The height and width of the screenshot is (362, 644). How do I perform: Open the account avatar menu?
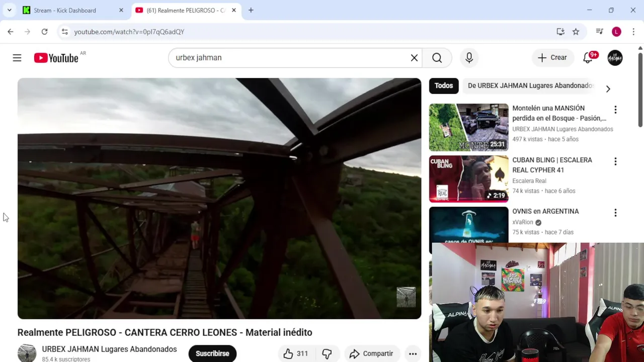pyautogui.click(x=615, y=58)
